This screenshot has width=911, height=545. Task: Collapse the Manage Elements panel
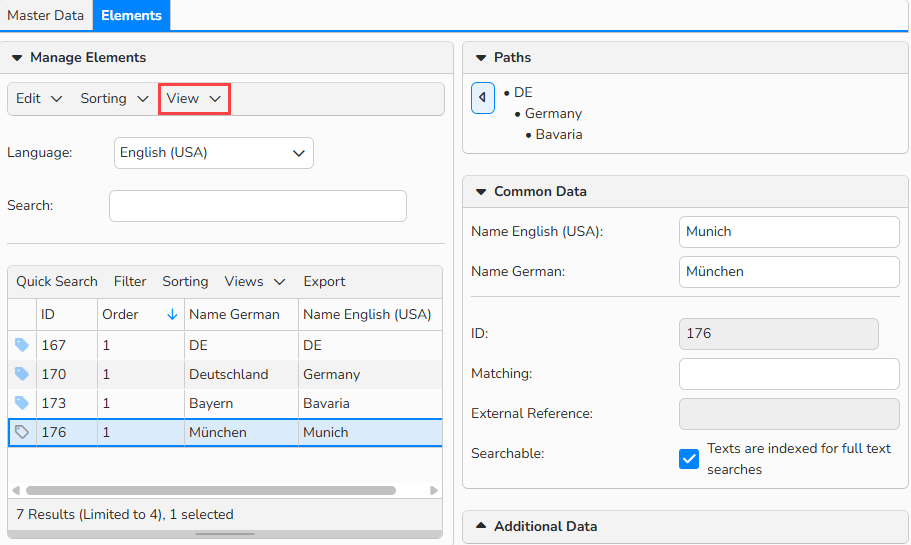pos(17,58)
